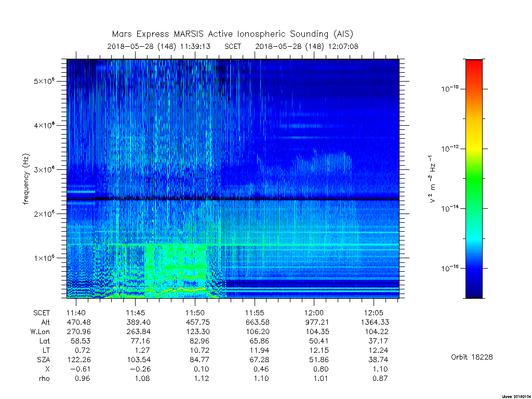Screen dimensions: 532x399
Task: Click the black horizontal line near 2.3 MHz
Action: (x=233, y=199)
